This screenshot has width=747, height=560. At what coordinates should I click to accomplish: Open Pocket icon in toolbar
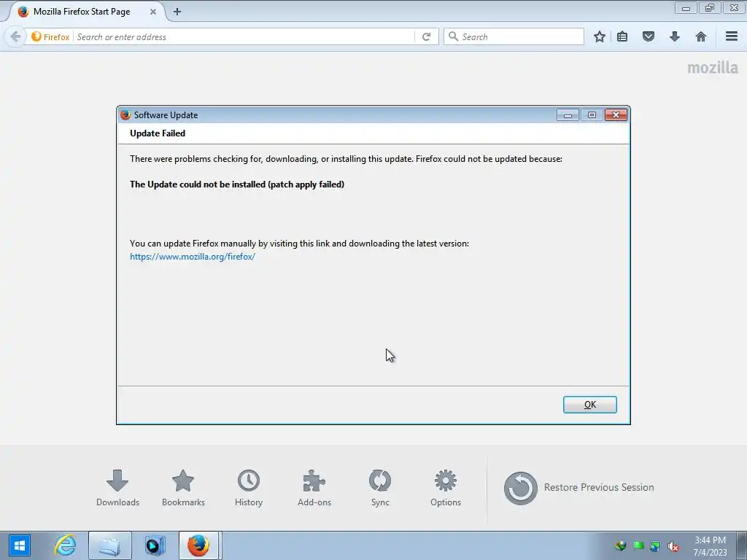pos(649,36)
